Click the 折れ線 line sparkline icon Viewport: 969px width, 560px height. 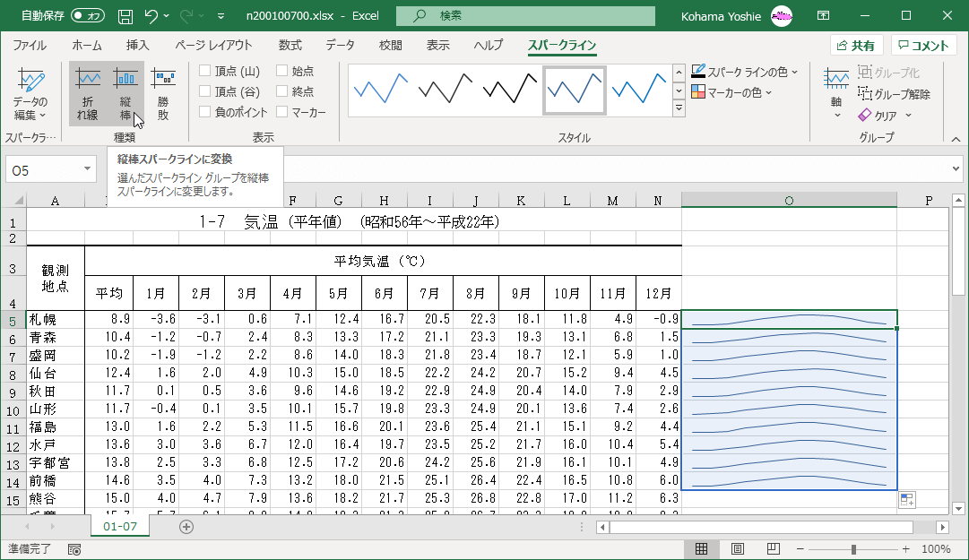pos(88,93)
